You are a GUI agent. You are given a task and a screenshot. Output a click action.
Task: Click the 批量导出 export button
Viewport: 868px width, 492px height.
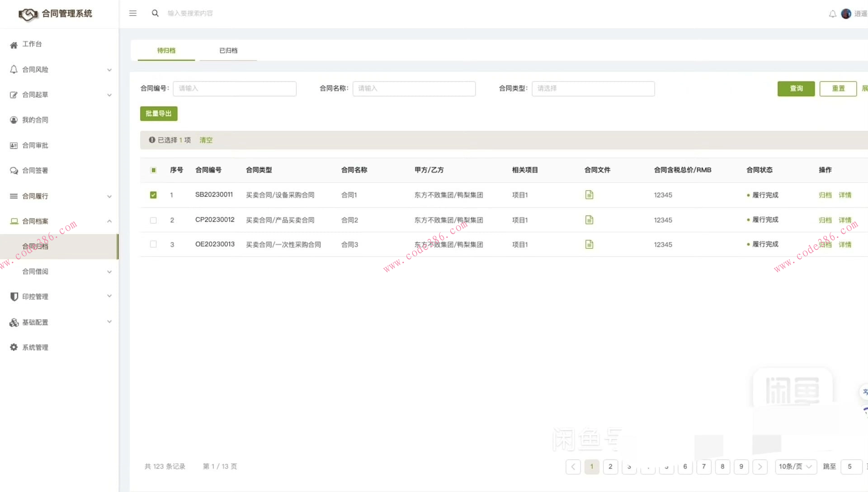pos(158,114)
